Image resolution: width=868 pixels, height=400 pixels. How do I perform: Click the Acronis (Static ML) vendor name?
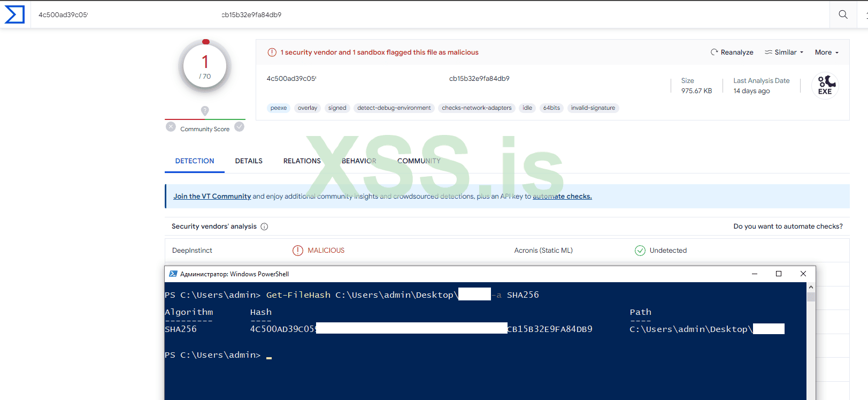(x=543, y=250)
